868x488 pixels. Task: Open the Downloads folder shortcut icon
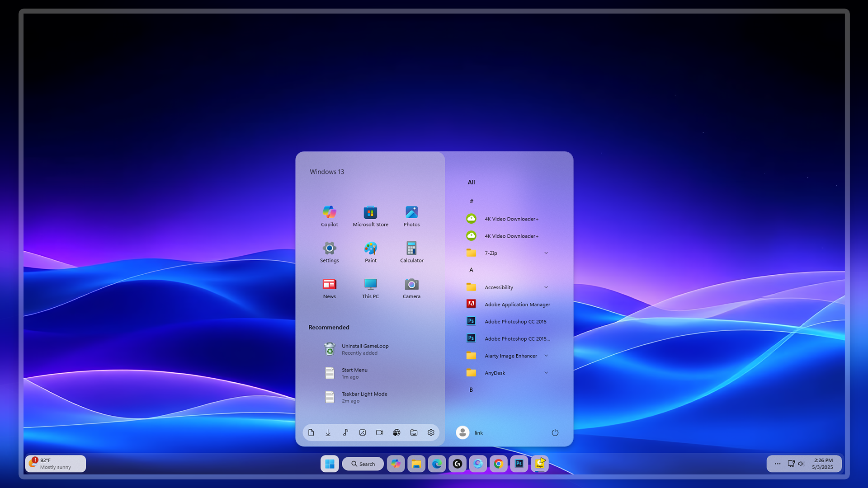click(x=328, y=432)
